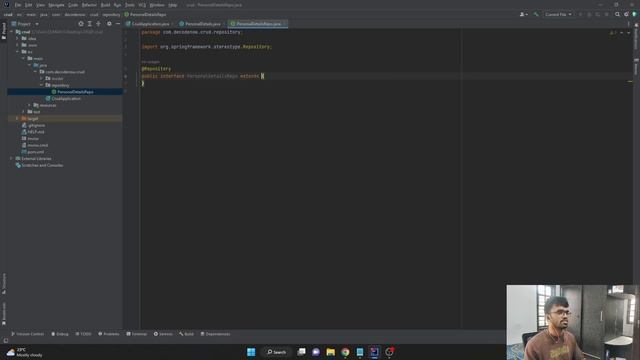640x360 pixels.
Task: Open the TODO tool window
Action: 83,334
